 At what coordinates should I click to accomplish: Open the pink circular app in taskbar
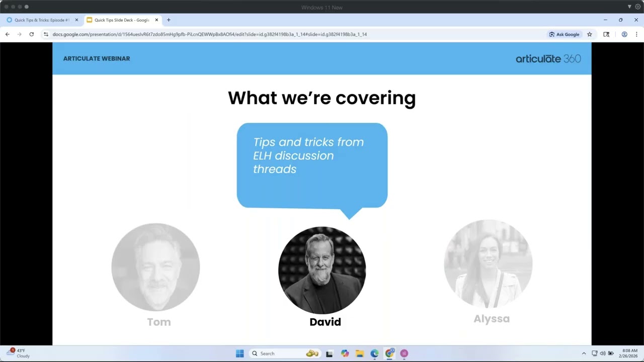(404, 353)
